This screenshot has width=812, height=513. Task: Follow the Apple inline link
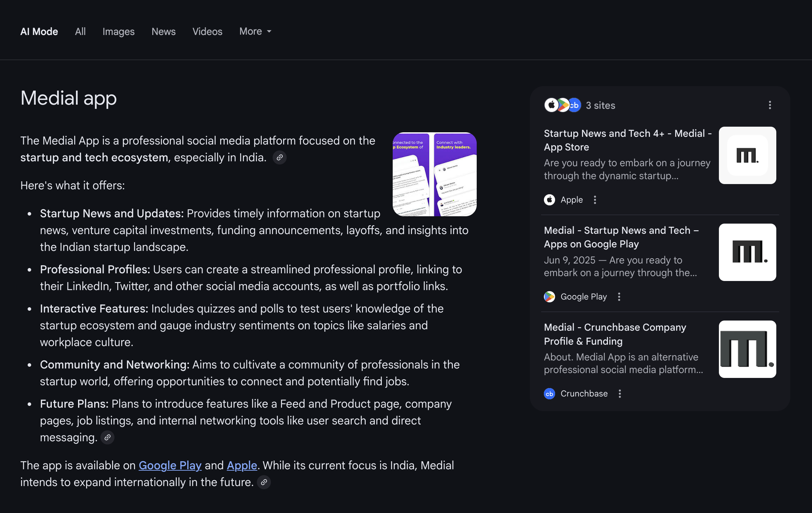click(242, 465)
